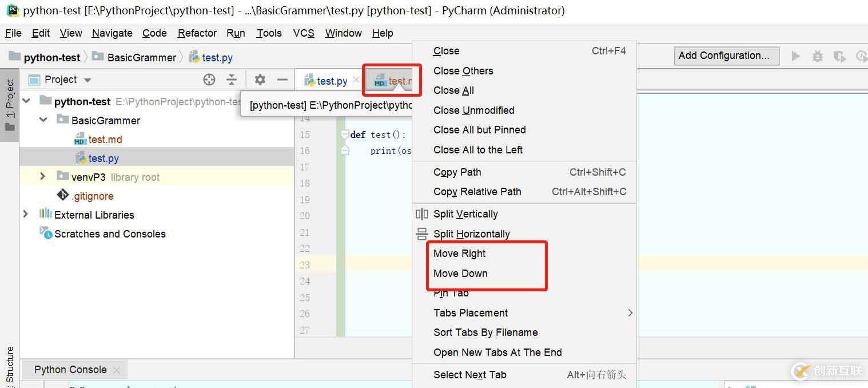The height and width of the screenshot is (388, 868).
Task: Choose Select Next Tab
Action: coord(524,375)
